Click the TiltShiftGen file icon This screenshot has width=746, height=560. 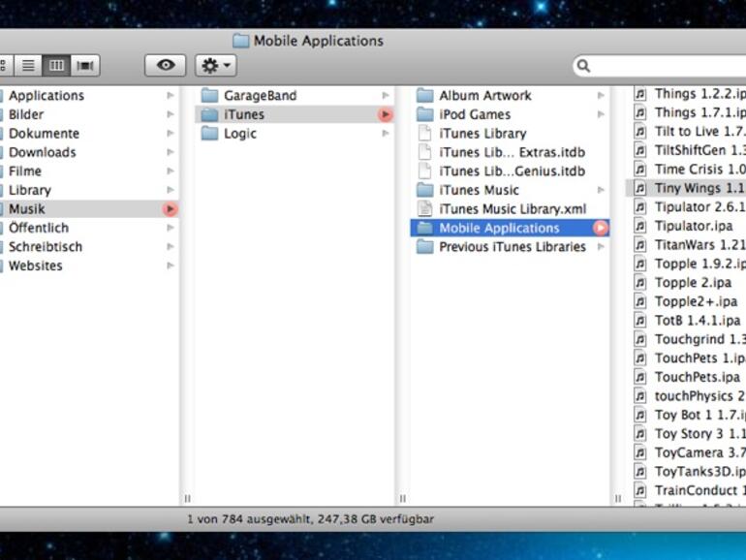[x=640, y=150]
